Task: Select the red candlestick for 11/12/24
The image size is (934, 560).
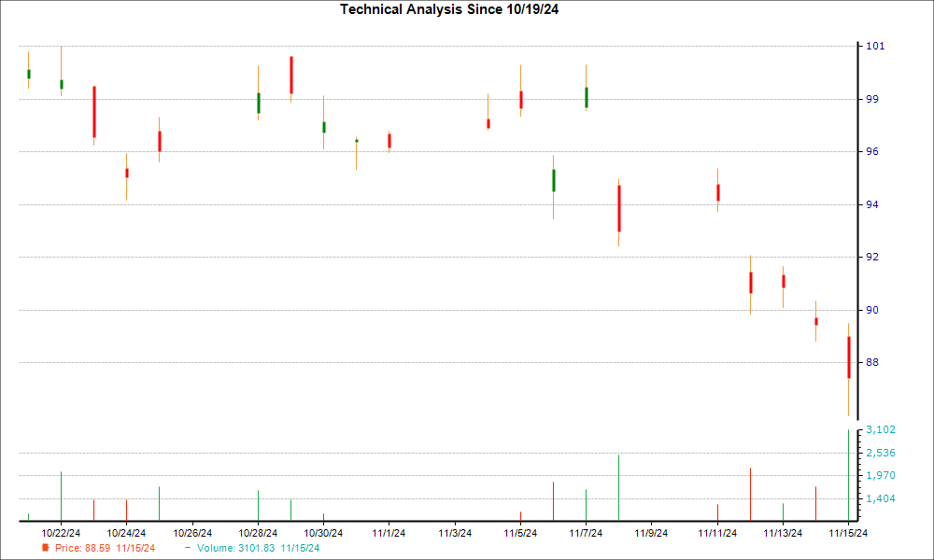Action: click(751, 283)
